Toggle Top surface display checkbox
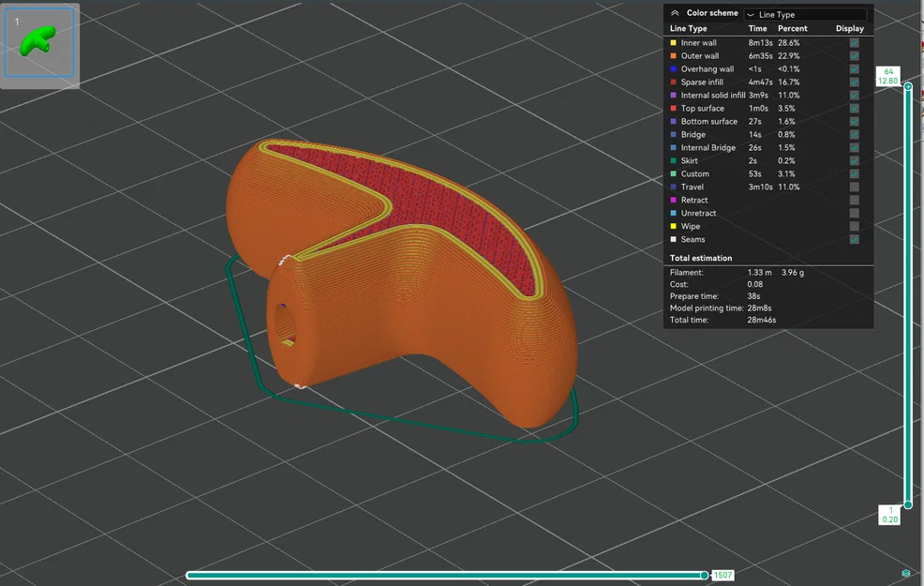Image resolution: width=924 pixels, height=586 pixels. 854,109
